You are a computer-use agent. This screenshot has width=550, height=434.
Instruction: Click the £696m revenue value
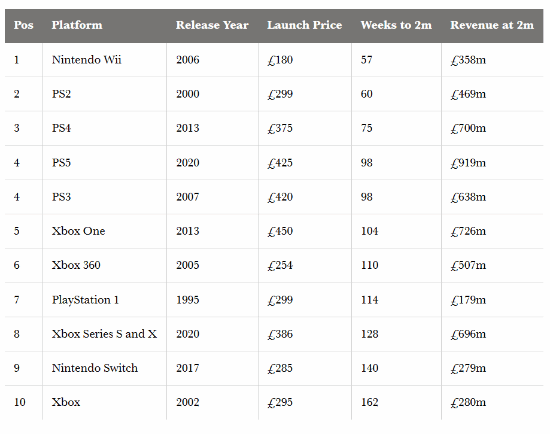[x=468, y=334]
